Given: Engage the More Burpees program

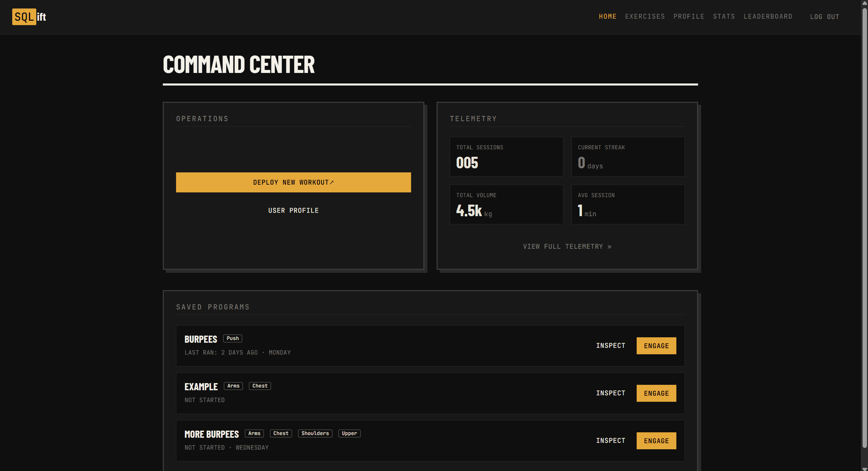Looking at the screenshot, I should [x=656, y=441].
